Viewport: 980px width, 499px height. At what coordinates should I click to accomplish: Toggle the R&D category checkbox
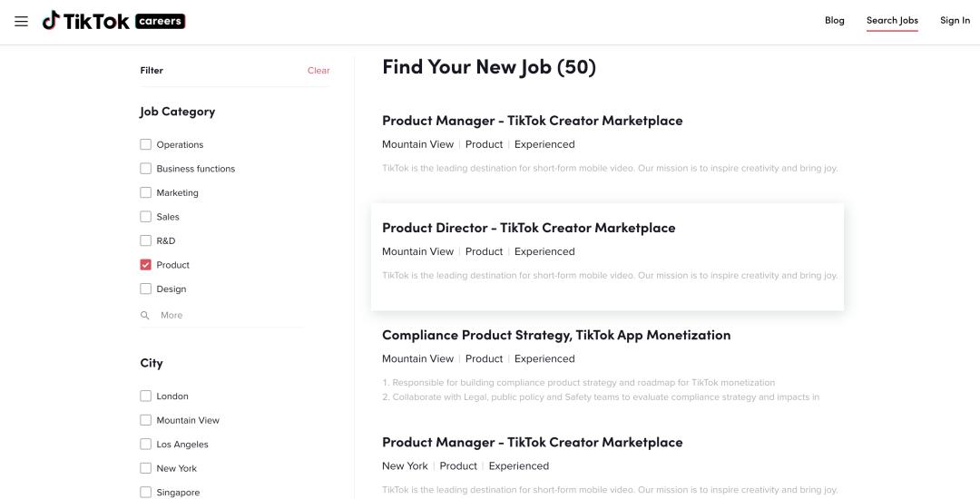click(x=146, y=240)
